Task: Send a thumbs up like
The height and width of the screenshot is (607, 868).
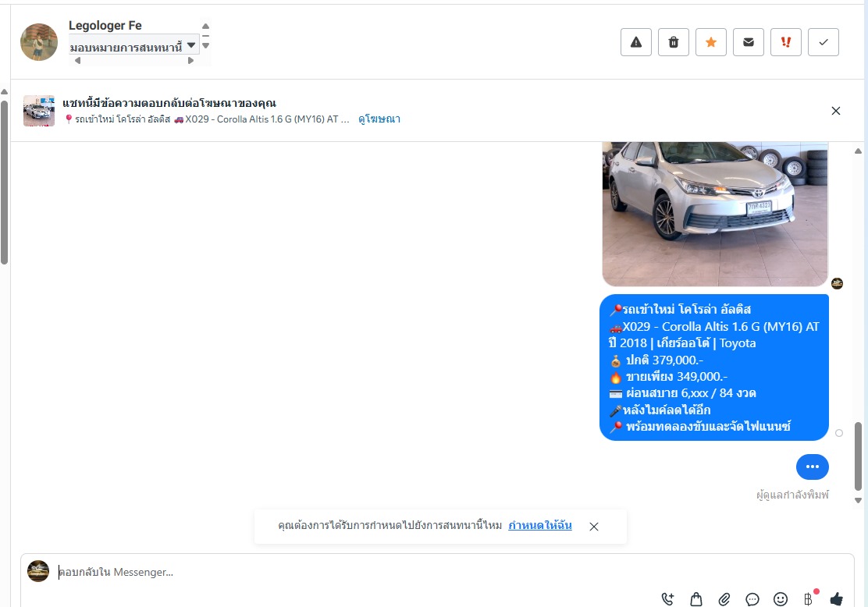Action: click(x=837, y=598)
